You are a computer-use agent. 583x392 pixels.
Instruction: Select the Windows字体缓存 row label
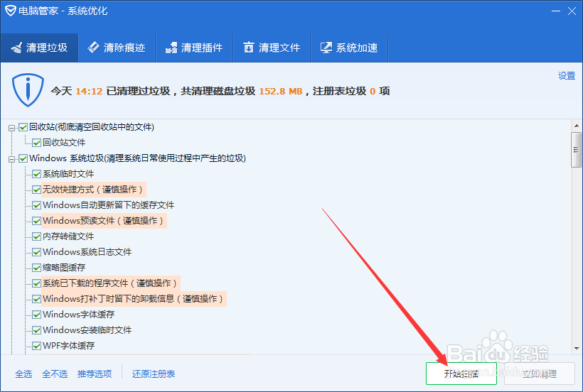(79, 315)
